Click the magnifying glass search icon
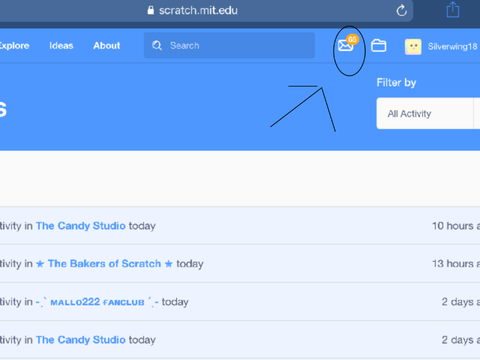This screenshot has height=360, width=480. coord(157,45)
